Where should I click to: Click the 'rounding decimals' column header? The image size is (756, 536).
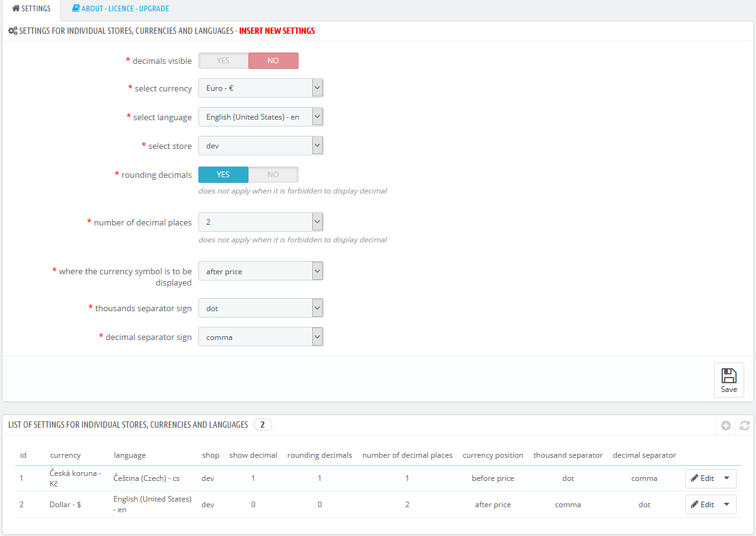pyautogui.click(x=320, y=455)
